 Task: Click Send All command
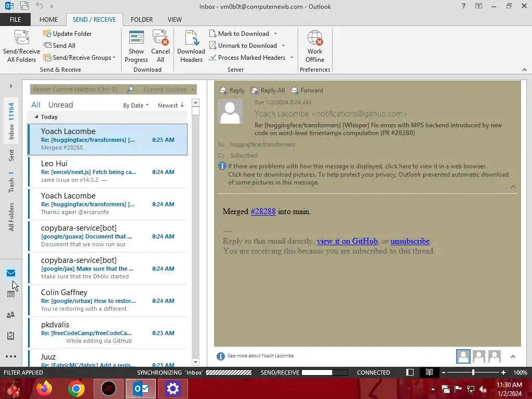tap(60, 46)
